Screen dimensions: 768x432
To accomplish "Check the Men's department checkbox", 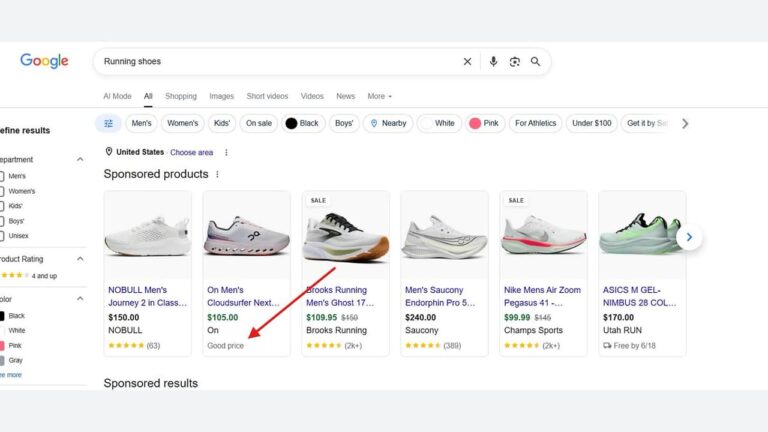I will [1, 176].
